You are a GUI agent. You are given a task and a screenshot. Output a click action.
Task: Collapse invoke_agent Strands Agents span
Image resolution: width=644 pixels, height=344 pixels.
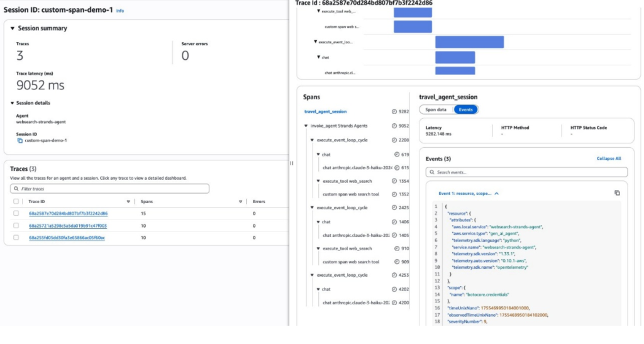coord(306,126)
